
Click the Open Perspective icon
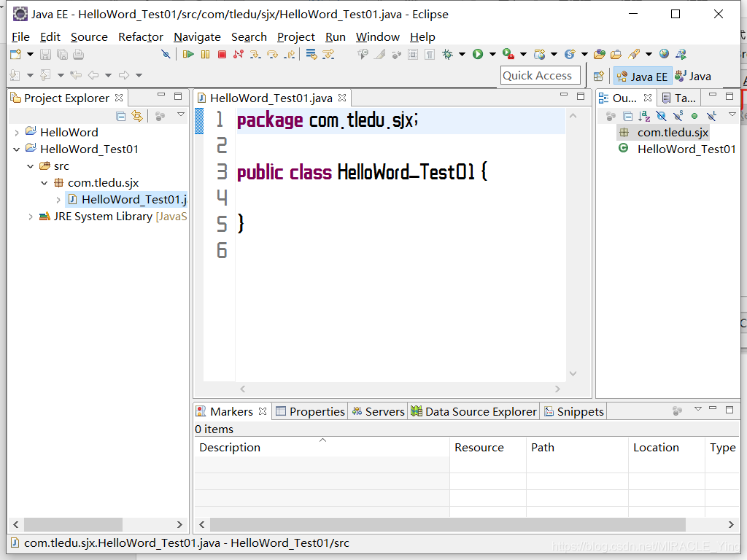pos(599,76)
